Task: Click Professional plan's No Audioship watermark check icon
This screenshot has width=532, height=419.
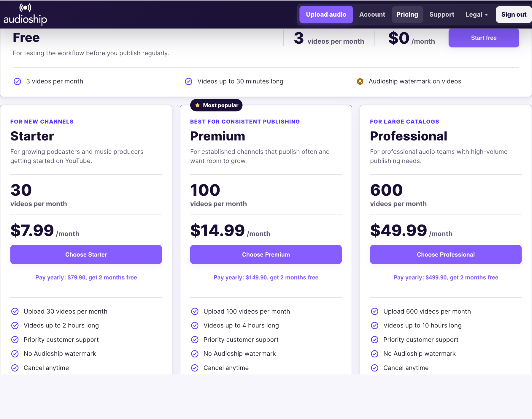Action: [375, 354]
